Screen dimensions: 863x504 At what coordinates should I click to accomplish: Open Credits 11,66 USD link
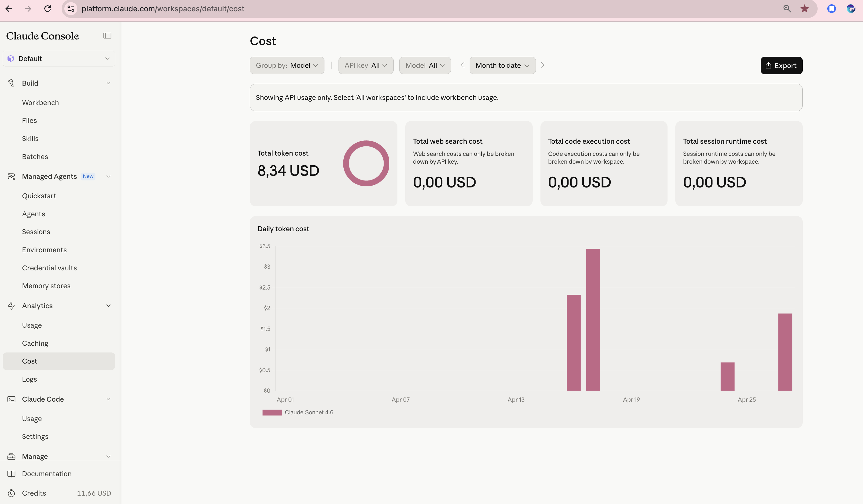(59, 493)
